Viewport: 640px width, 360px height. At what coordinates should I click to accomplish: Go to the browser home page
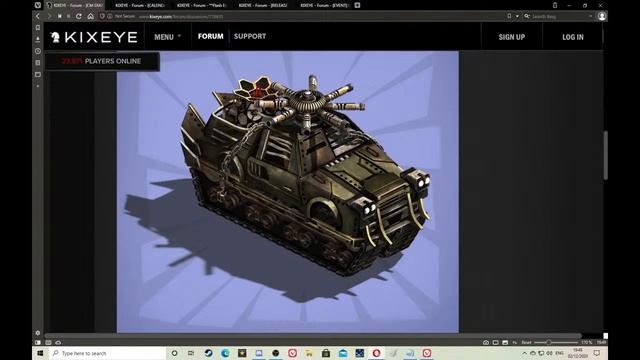click(x=91, y=16)
